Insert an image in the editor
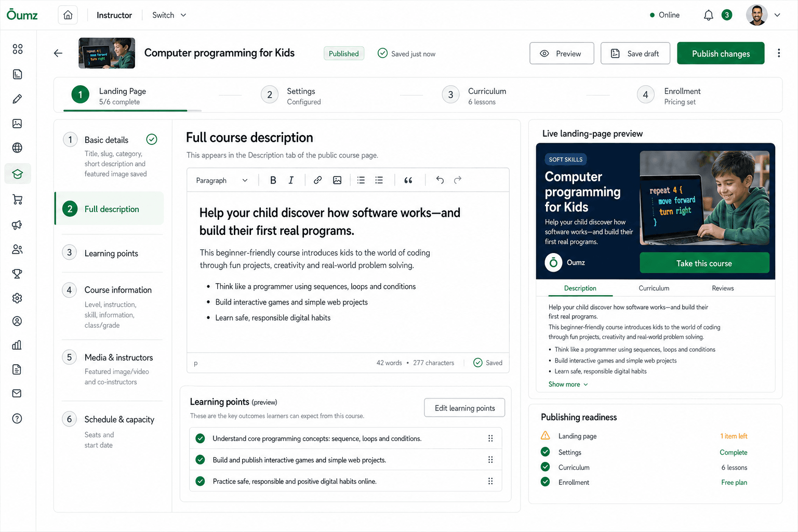This screenshot has width=798, height=532. (337, 180)
